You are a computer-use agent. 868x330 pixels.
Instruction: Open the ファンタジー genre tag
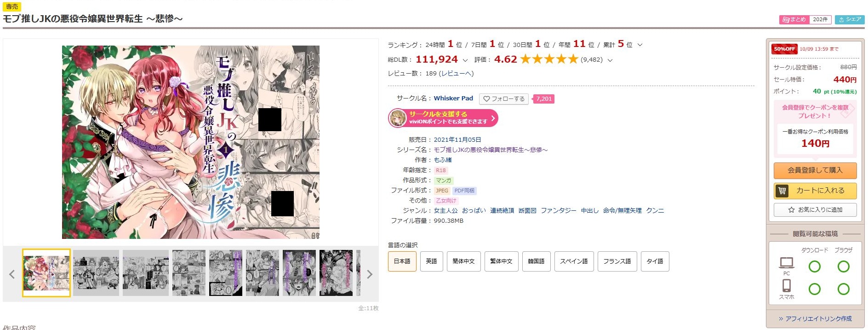pyautogui.click(x=559, y=211)
